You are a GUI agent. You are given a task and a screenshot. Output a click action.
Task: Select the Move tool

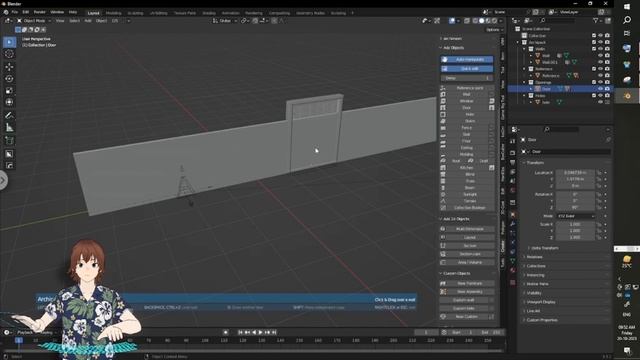coord(9,67)
